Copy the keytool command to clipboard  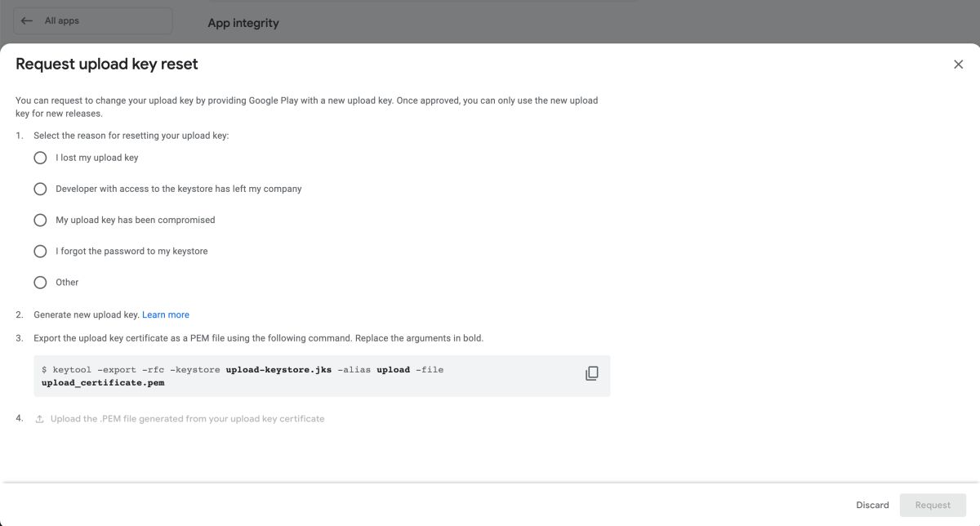(592, 373)
